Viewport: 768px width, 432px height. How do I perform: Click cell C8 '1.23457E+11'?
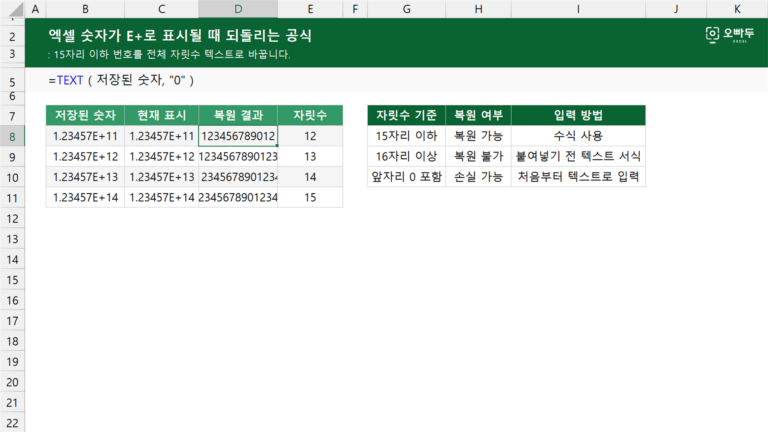(x=162, y=136)
